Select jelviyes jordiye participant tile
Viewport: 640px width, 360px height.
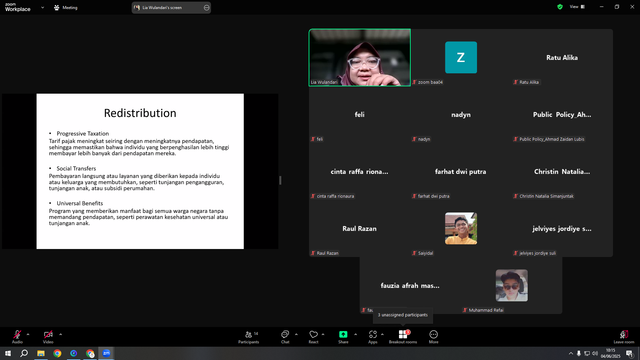562,229
